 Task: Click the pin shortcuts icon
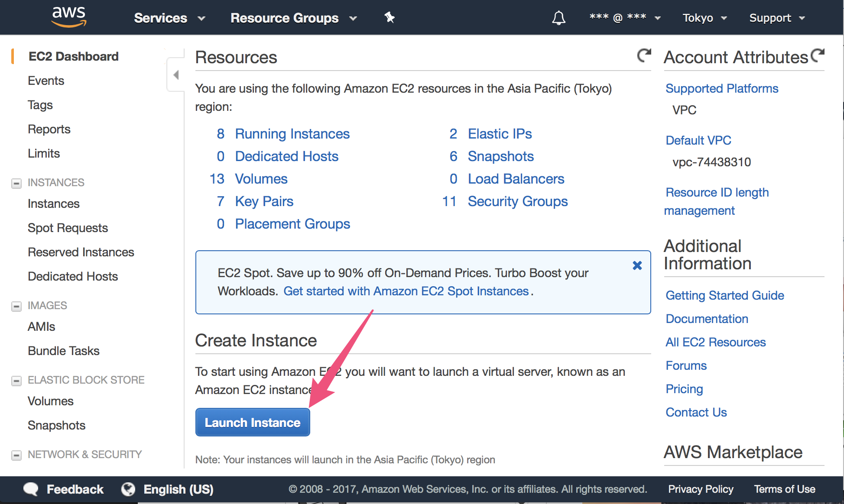pyautogui.click(x=390, y=17)
